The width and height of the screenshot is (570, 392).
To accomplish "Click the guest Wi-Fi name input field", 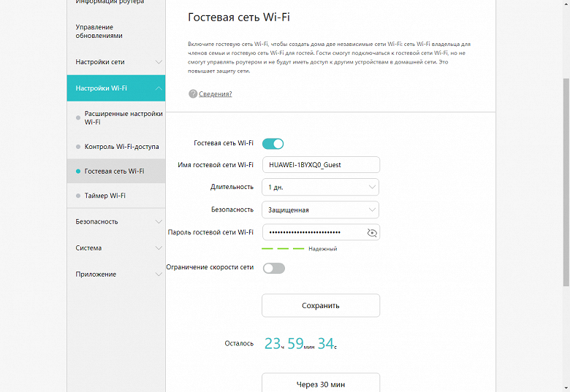I will pyautogui.click(x=320, y=165).
